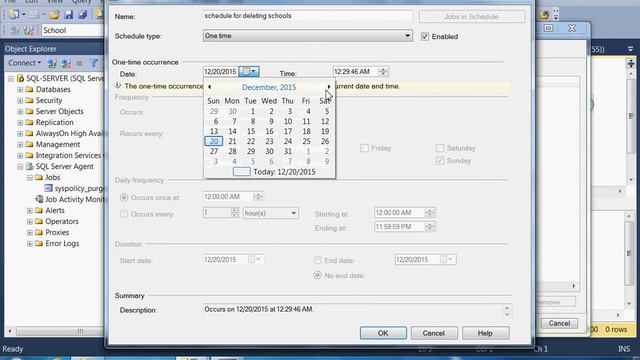640x360 pixels.
Task: Check the Saturday checkbox
Action: pos(440,148)
